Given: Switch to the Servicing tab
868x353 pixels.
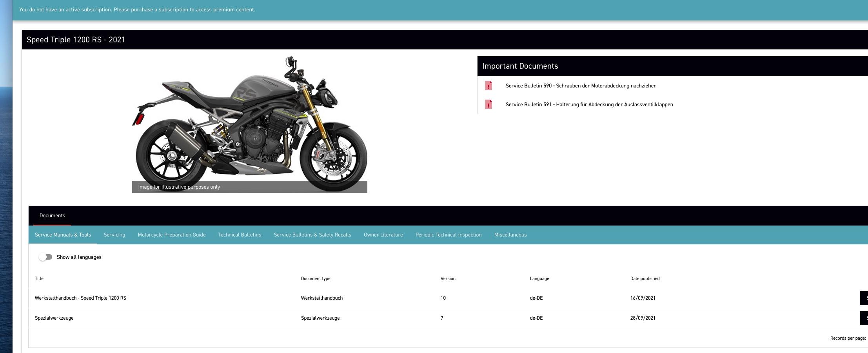Looking at the screenshot, I should tap(114, 235).
